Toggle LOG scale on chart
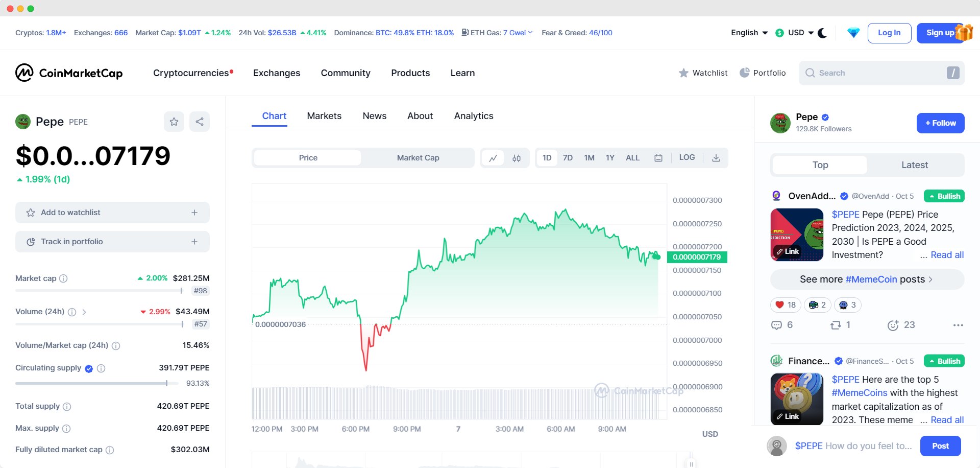Viewport: 980px width, 468px height. coord(687,157)
